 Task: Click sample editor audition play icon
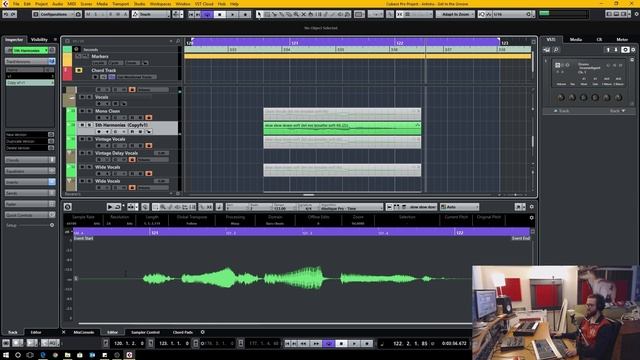[x=109, y=207]
